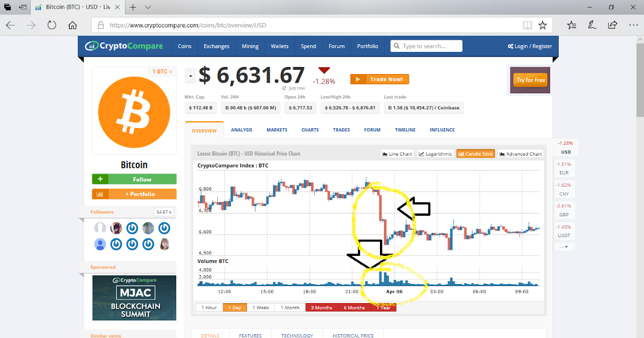The width and height of the screenshot is (644, 338).
Task: Open the Exchanges menu
Action: pos(216,46)
